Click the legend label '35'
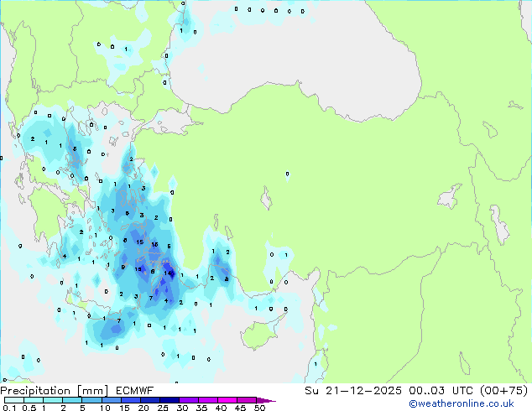This screenshot has height=411, width=532. point(201,408)
